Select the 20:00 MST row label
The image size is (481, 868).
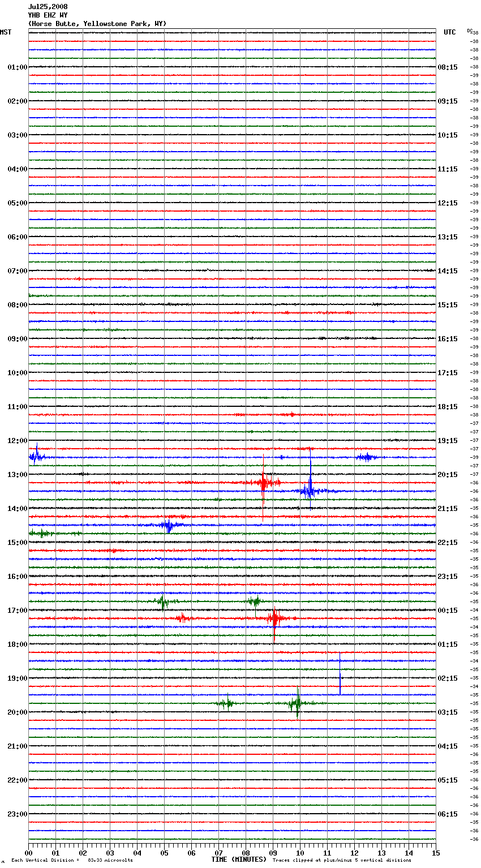tap(18, 712)
